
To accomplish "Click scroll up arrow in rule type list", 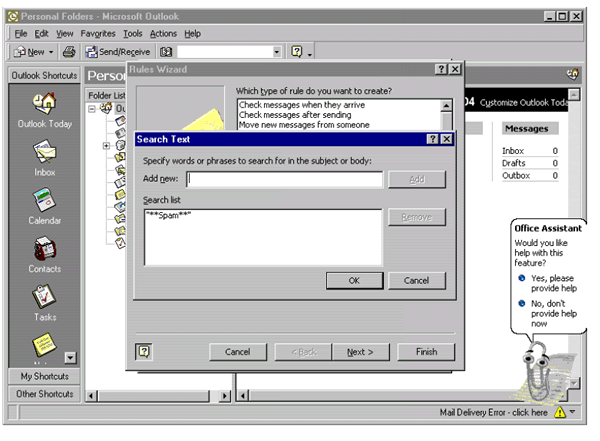I will tap(447, 105).
